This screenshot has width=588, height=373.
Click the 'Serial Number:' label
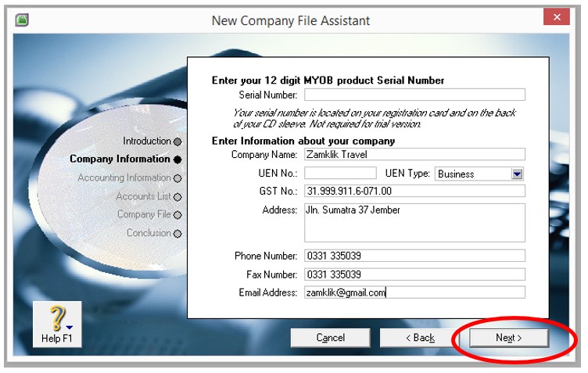pyautogui.click(x=267, y=95)
